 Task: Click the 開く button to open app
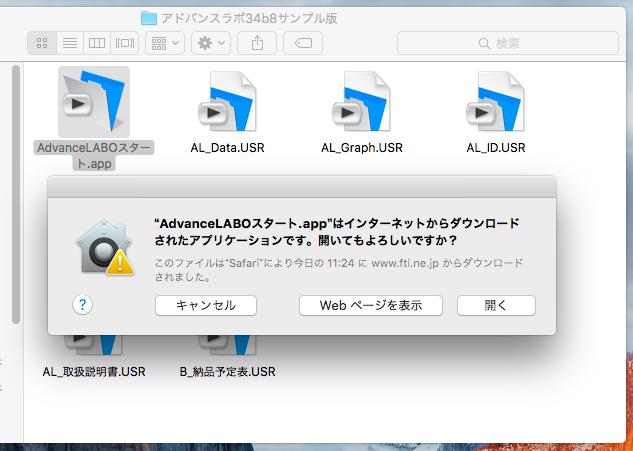click(x=496, y=306)
